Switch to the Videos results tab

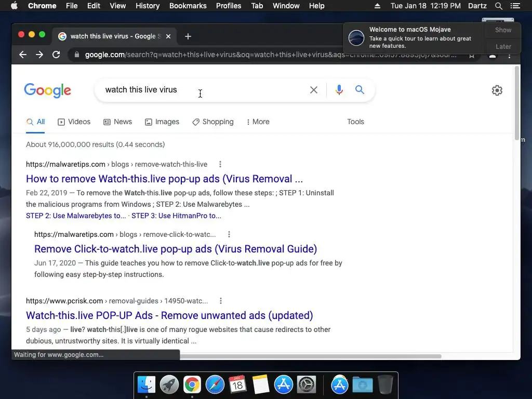[74, 122]
